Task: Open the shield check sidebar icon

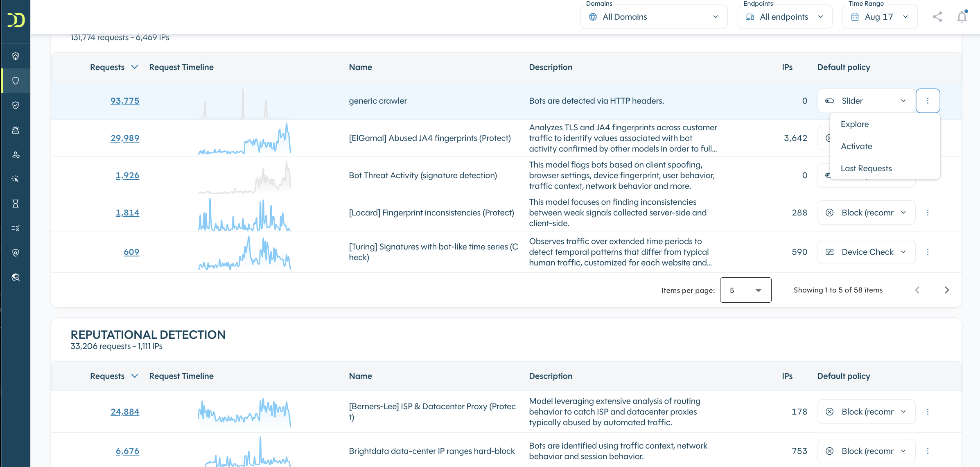Action: coord(16,105)
